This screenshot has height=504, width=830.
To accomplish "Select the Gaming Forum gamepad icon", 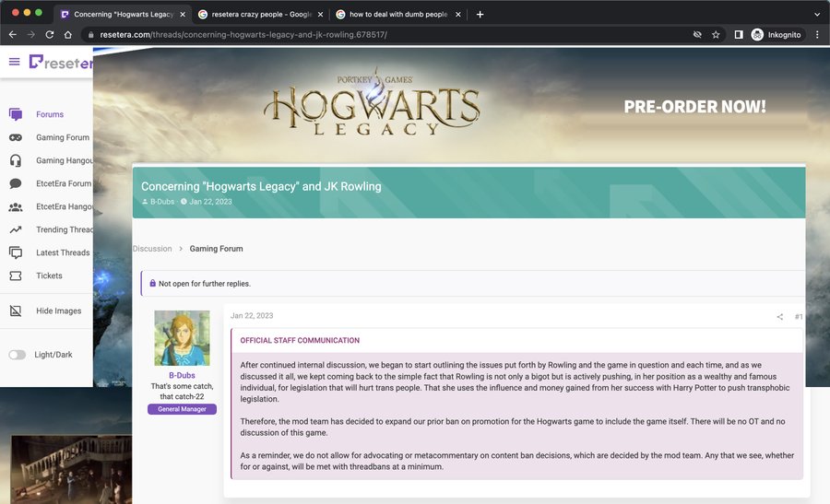I will coord(16,137).
